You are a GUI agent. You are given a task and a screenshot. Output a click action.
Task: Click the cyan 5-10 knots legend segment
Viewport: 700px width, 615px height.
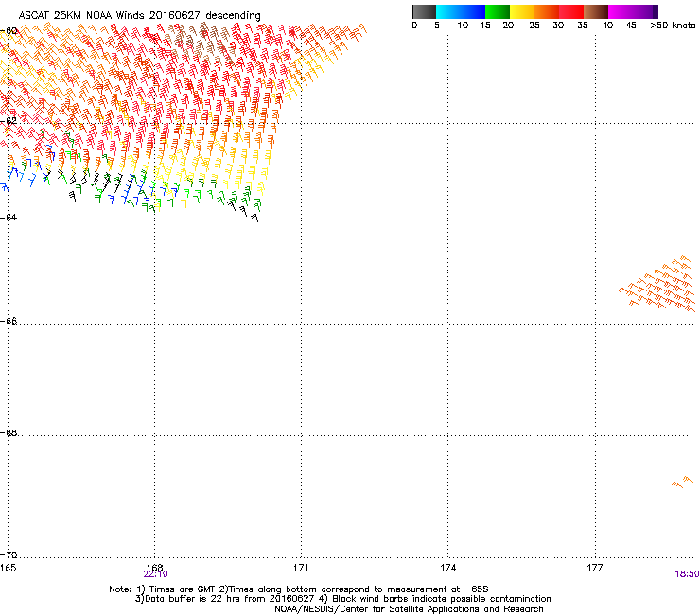point(448,11)
